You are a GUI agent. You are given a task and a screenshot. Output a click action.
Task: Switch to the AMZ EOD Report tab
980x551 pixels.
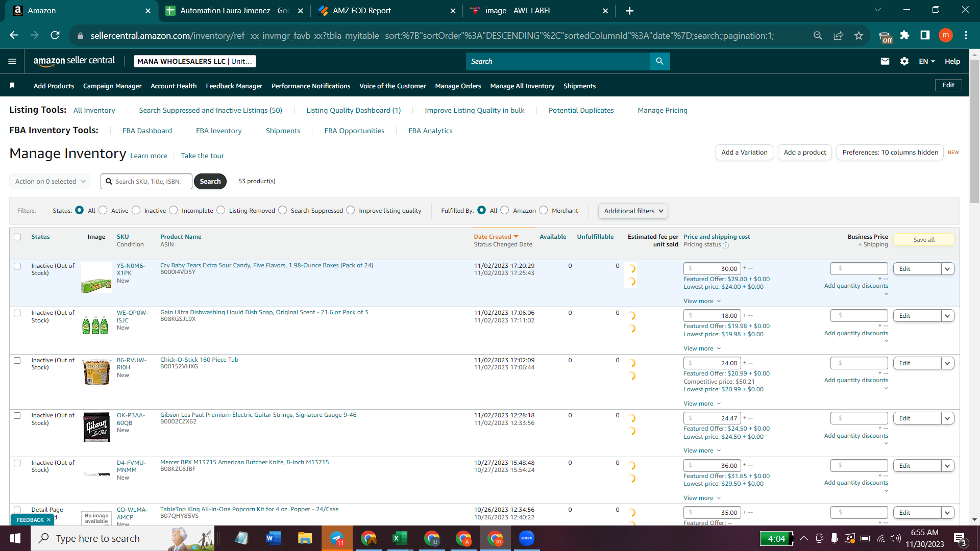click(386, 11)
